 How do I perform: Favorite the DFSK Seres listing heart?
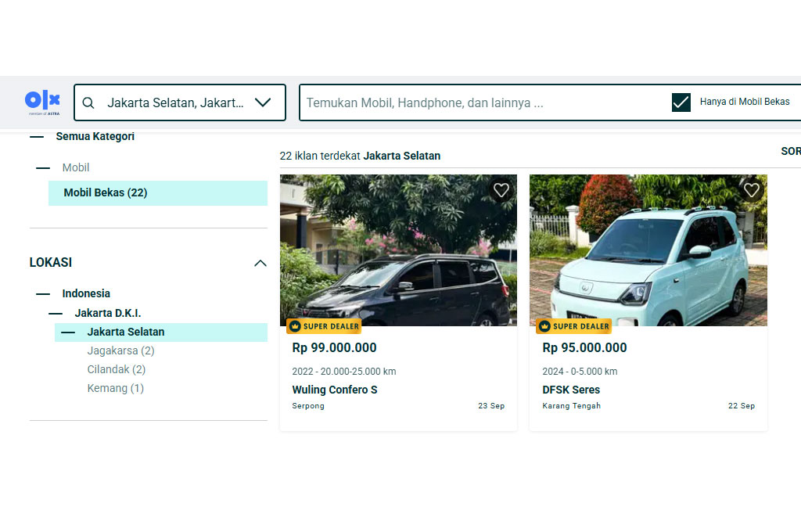coord(752,190)
